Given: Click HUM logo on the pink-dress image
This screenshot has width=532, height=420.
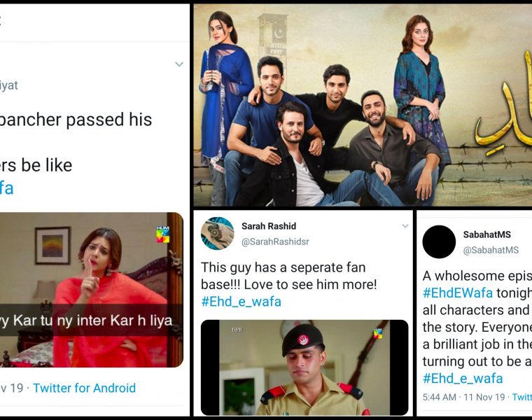Looking at the screenshot, I should [163, 234].
